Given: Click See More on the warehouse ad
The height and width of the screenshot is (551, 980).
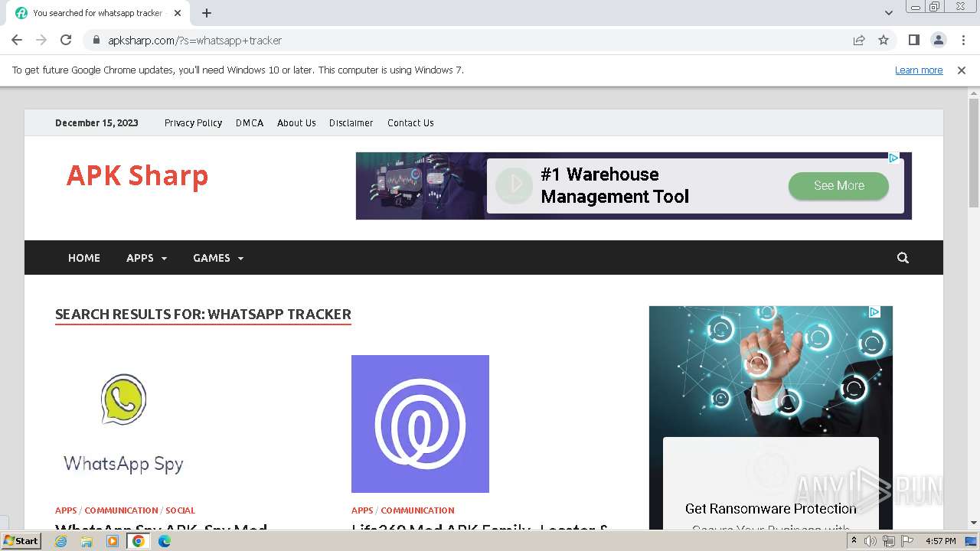Looking at the screenshot, I should (838, 186).
